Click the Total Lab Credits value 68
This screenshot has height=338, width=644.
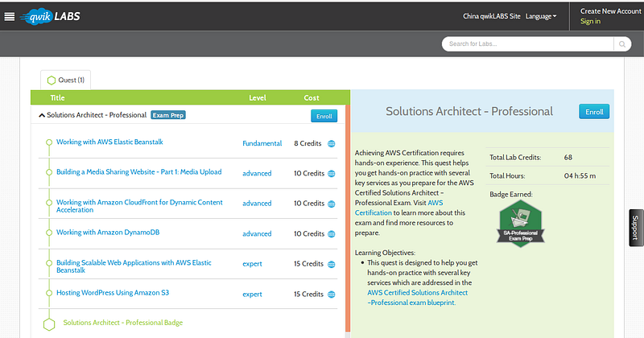click(x=568, y=158)
